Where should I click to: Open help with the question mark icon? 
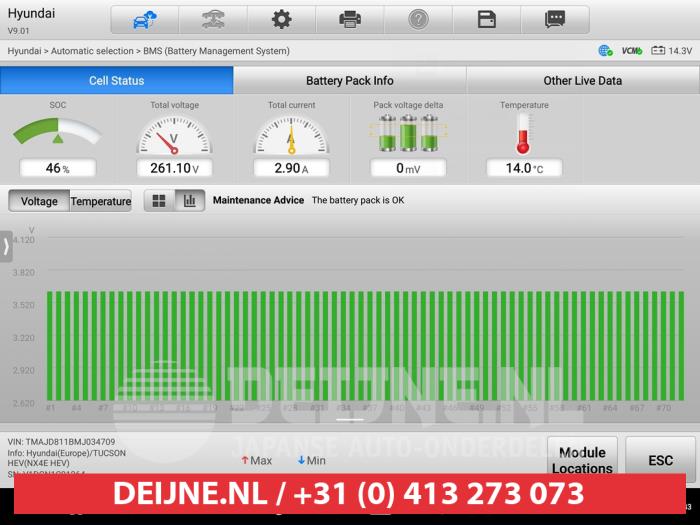418,20
